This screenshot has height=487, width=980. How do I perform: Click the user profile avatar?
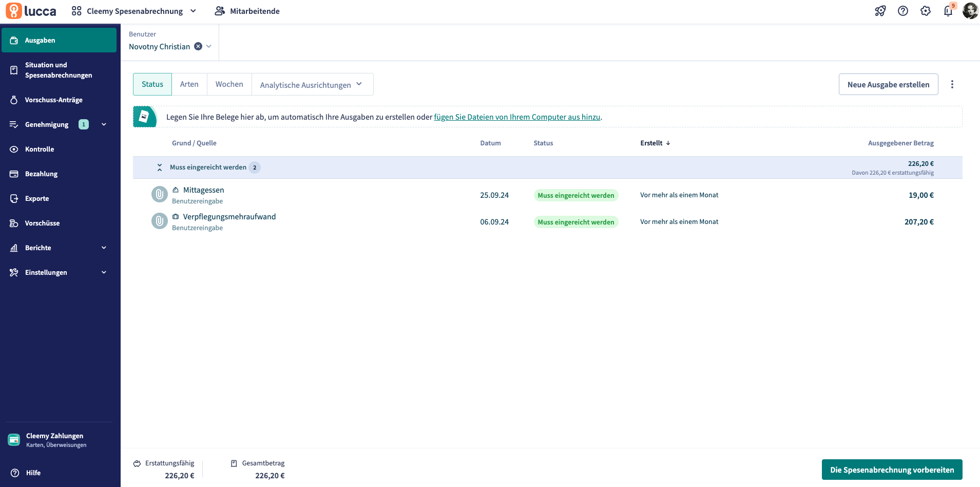click(970, 11)
